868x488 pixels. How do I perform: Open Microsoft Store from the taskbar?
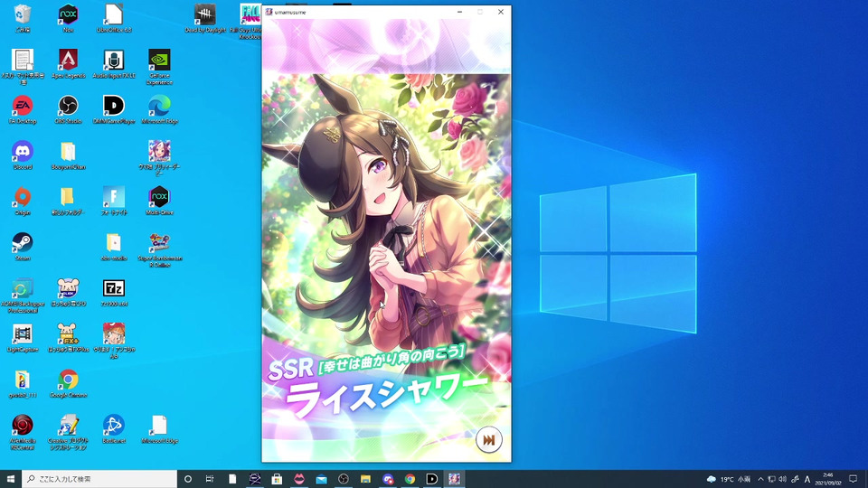click(277, 479)
